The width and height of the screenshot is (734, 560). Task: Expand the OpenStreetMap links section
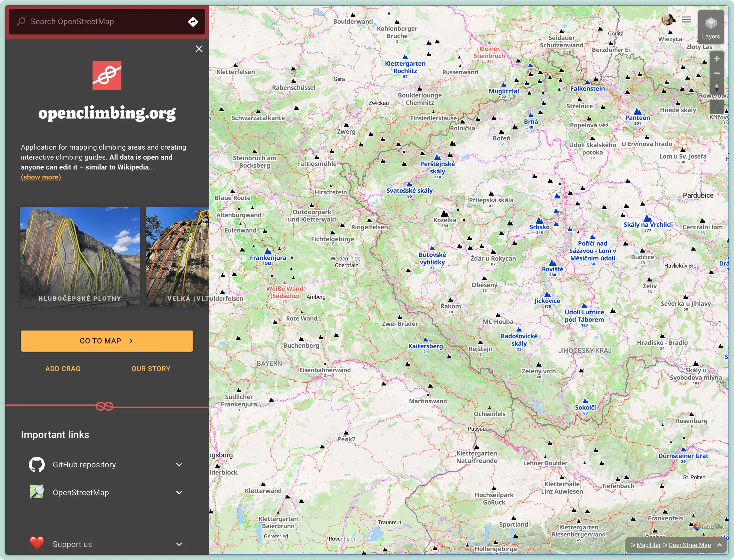[x=179, y=492]
